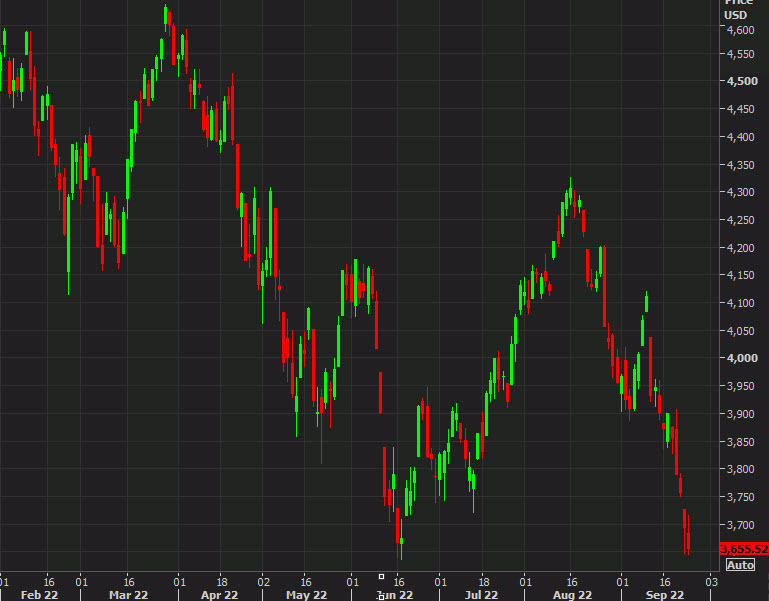Viewport: 769px width, 601px height.
Task: Click the 02 date tick in May
Action: click(263, 582)
